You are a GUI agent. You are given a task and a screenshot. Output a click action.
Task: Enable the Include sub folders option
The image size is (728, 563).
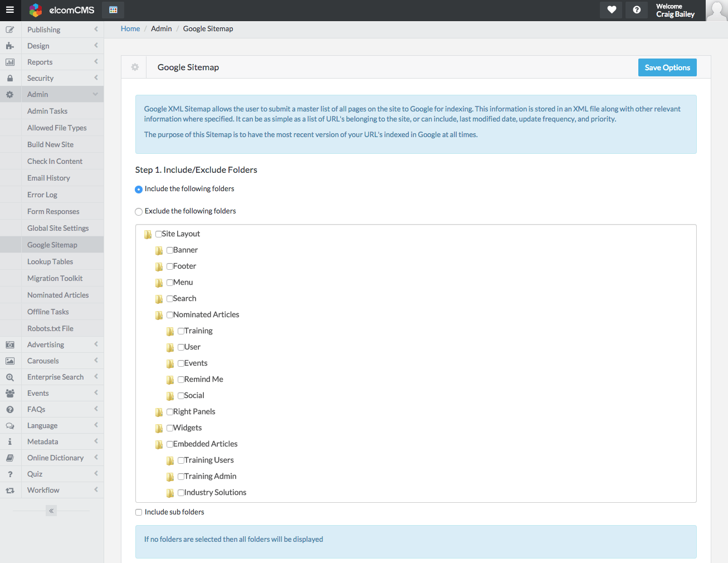point(138,512)
